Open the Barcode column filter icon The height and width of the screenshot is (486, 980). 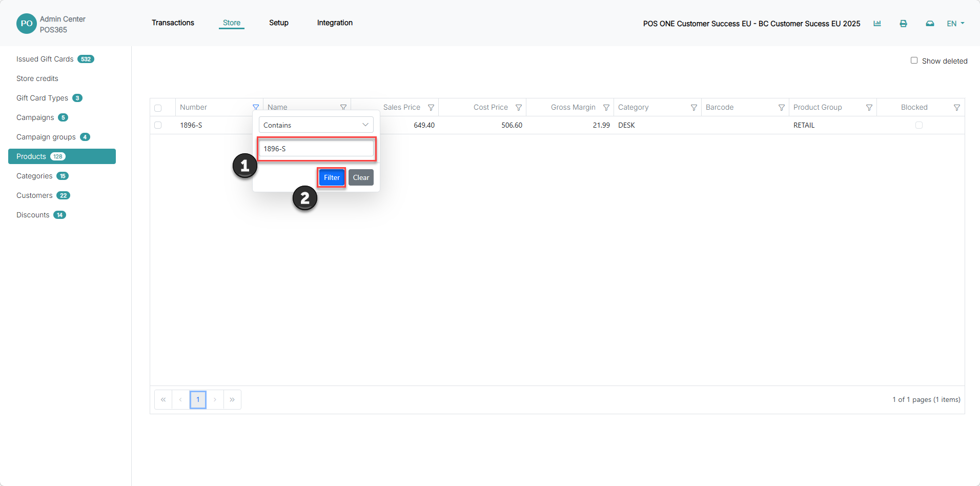click(782, 107)
